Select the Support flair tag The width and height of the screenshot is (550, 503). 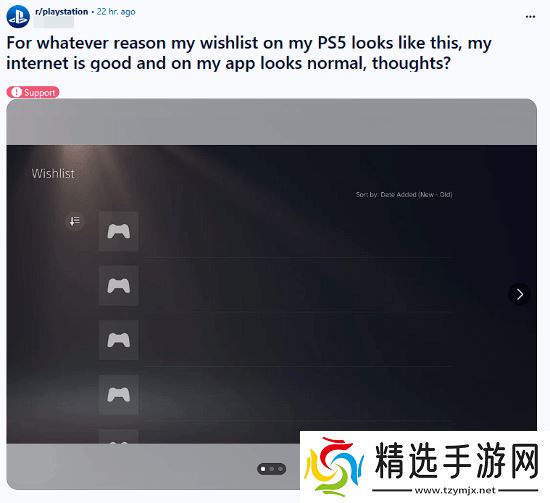tap(33, 92)
